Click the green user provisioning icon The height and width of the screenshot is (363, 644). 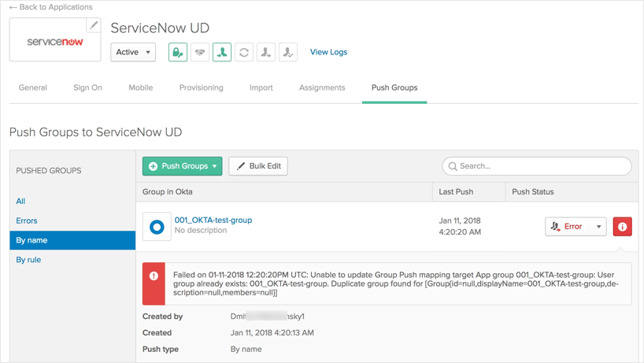pyautogui.click(x=222, y=52)
